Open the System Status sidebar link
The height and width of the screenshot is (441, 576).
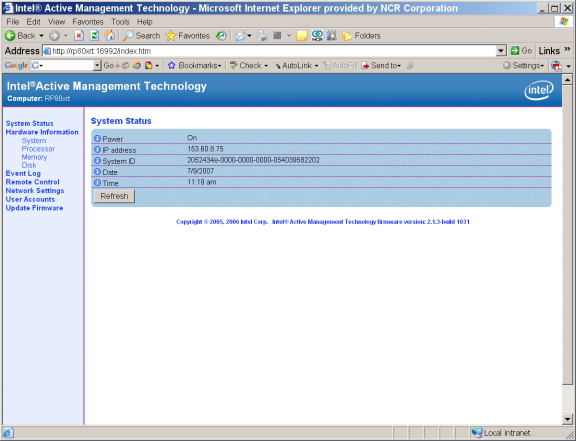pyautogui.click(x=29, y=123)
